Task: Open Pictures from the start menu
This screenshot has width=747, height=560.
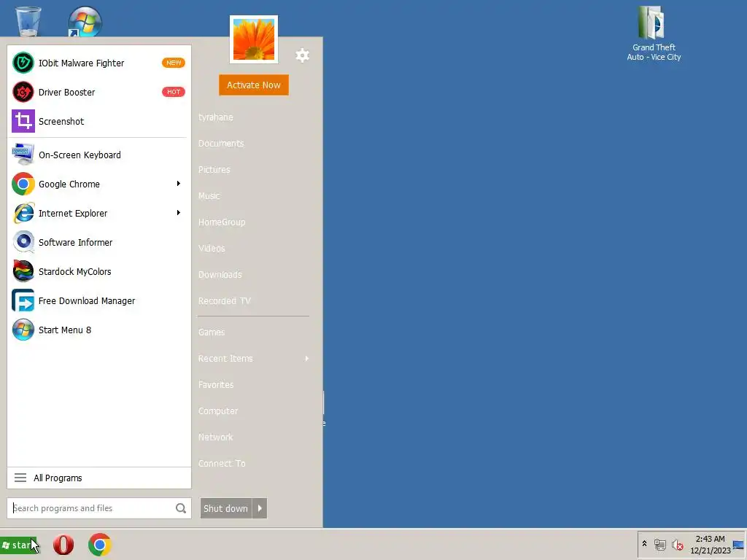Action: [x=214, y=169]
